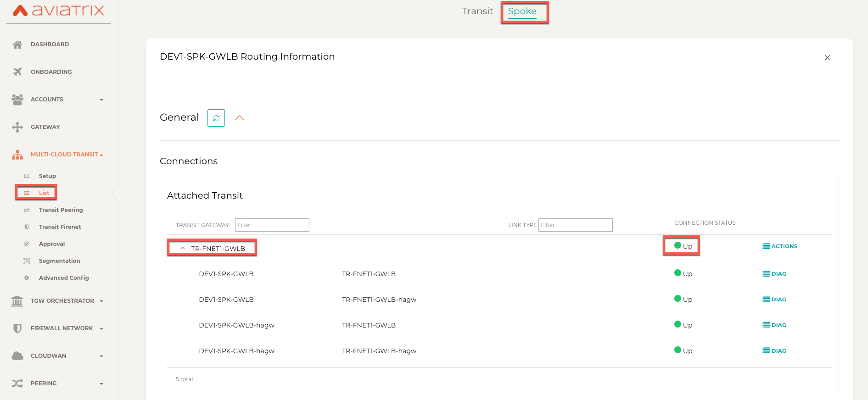The width and height of the screenshot is (868, 400).
Task: Focus the Link Type filter field
Action: [x=576, y=225]
